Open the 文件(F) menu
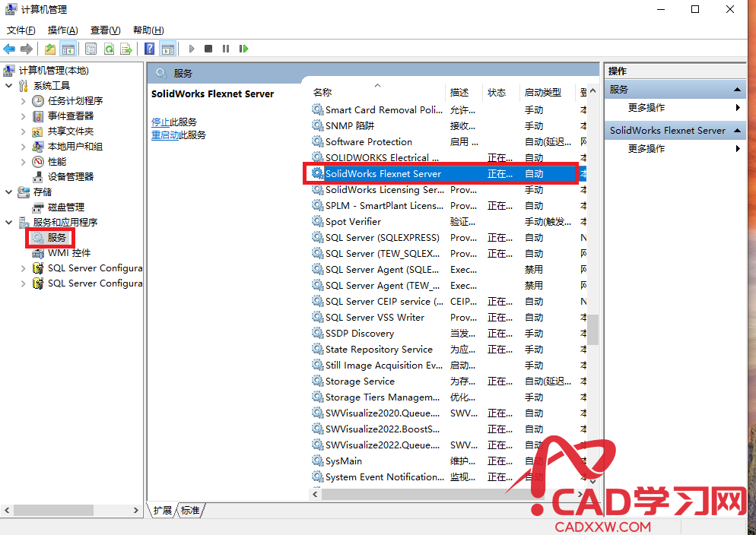 (x=21, y=30)
